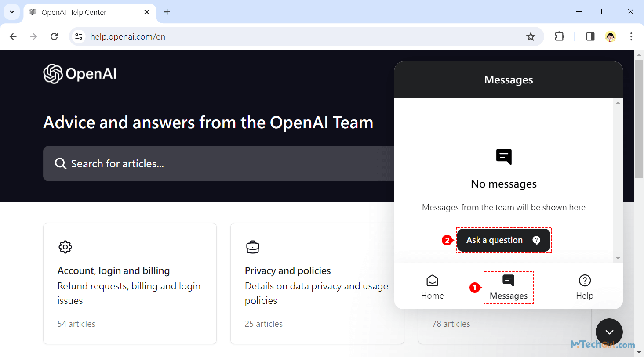Open the Home tab in messenger
644x357 pixels.
point(433,287)
